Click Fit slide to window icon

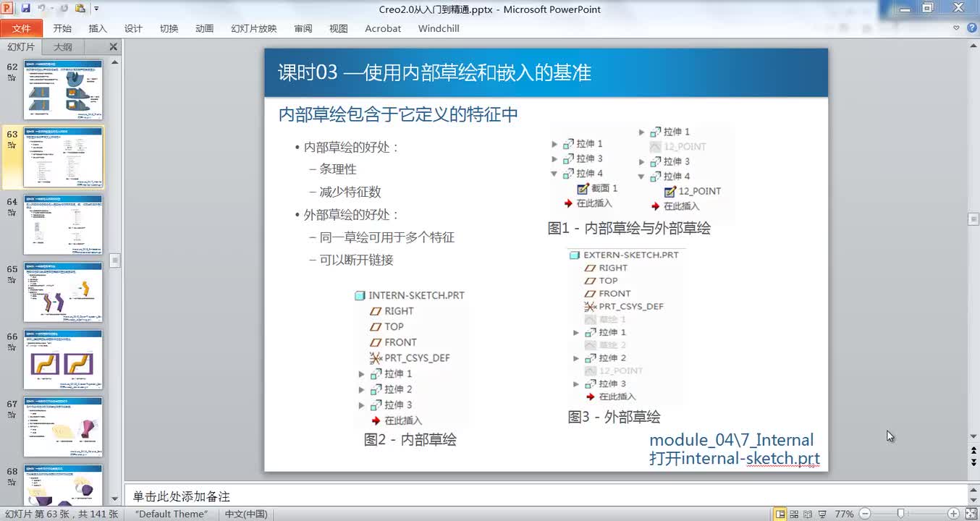[x=971, y=514]
